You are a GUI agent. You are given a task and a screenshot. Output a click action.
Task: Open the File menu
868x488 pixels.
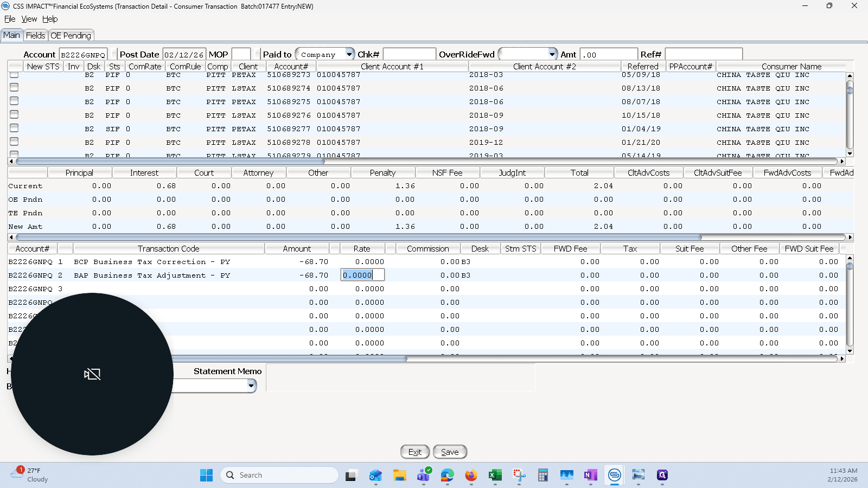[10, 19]
